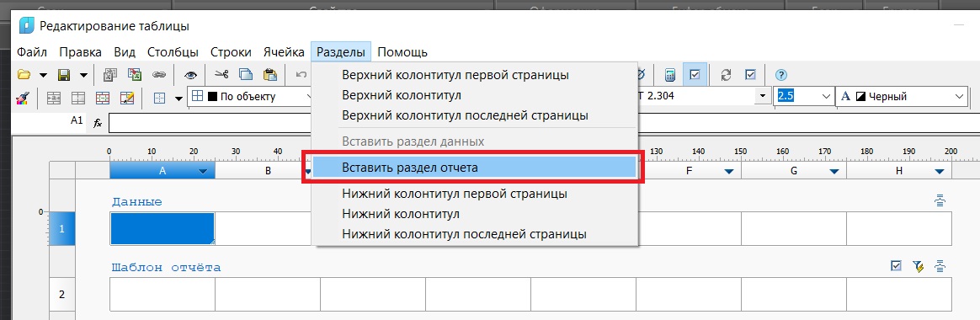This screenshot has width=980, height=320.
Task: Open the Ячейка menu
Action: [x=284, y=52]
